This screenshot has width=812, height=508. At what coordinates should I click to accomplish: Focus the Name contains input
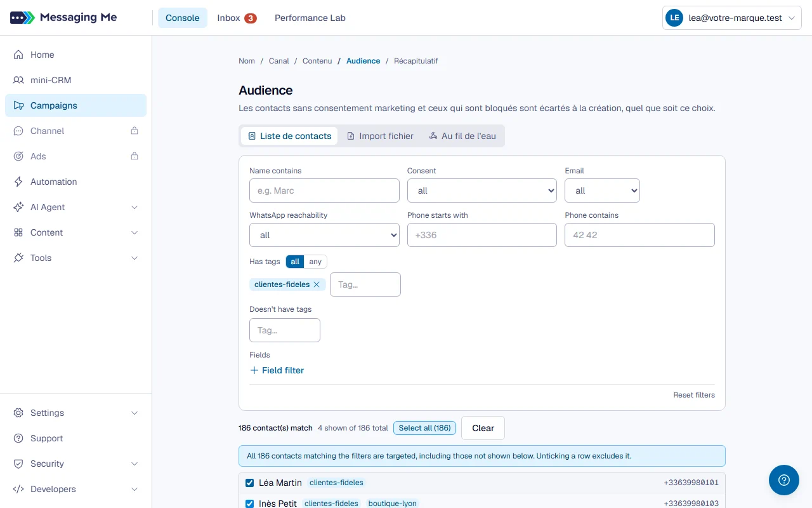click(324, 190)
